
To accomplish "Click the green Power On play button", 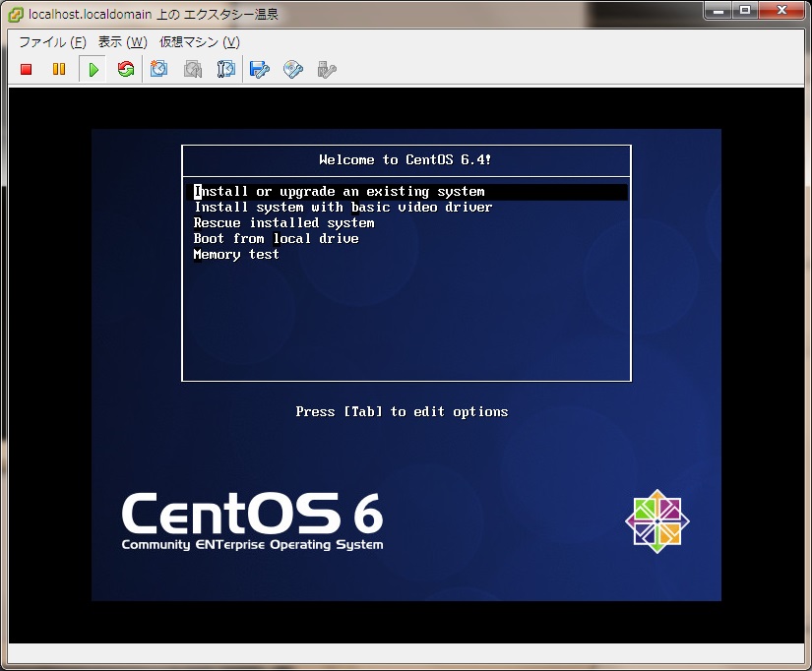I will [x=94, y=70].
